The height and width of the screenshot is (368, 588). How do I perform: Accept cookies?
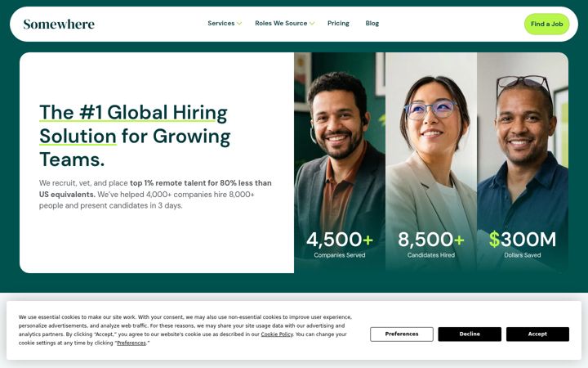pyautogui.click(x=537, y=334)
